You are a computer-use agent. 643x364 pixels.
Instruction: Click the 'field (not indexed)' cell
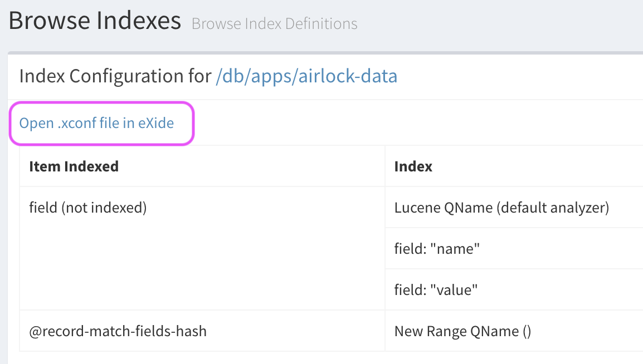[87, 208]
